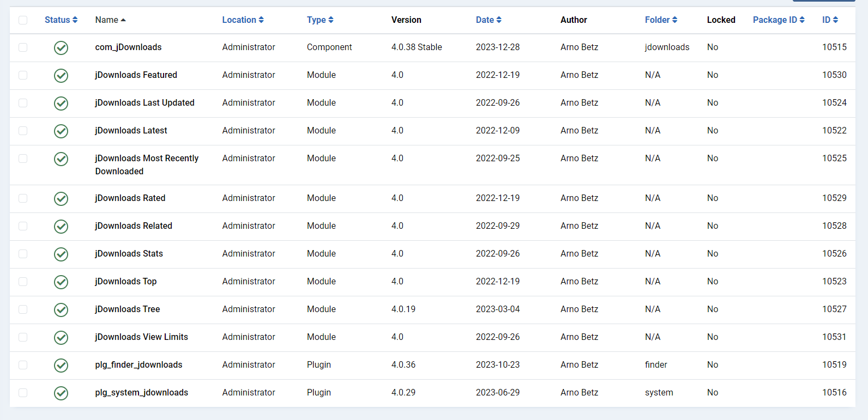Select checkbox for com_jDownloads row

[x=23, y=47]
